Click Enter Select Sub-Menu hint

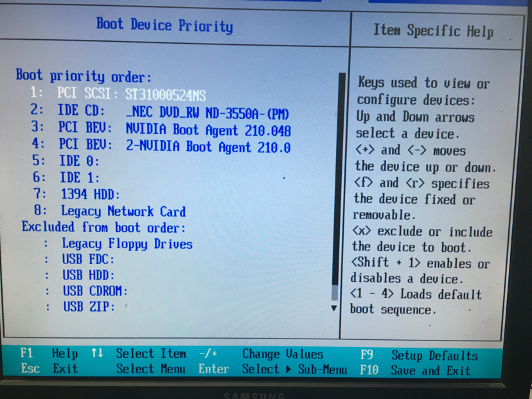pyautogui.click(x=273, y=369)
